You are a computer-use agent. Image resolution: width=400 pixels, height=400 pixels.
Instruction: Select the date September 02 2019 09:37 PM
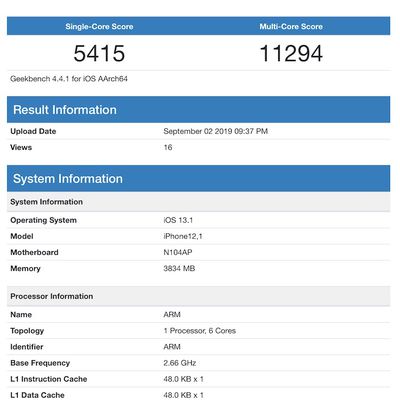click(216, 131)
